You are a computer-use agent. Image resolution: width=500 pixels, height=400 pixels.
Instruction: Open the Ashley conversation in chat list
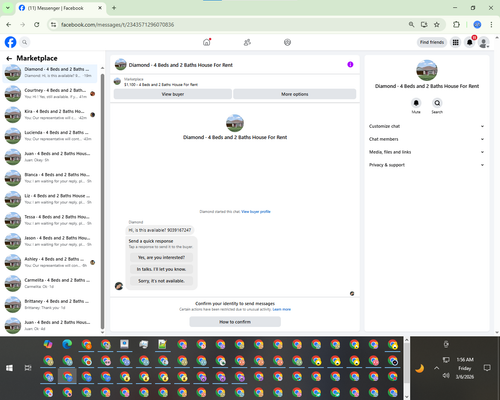[x=50, y=262]
